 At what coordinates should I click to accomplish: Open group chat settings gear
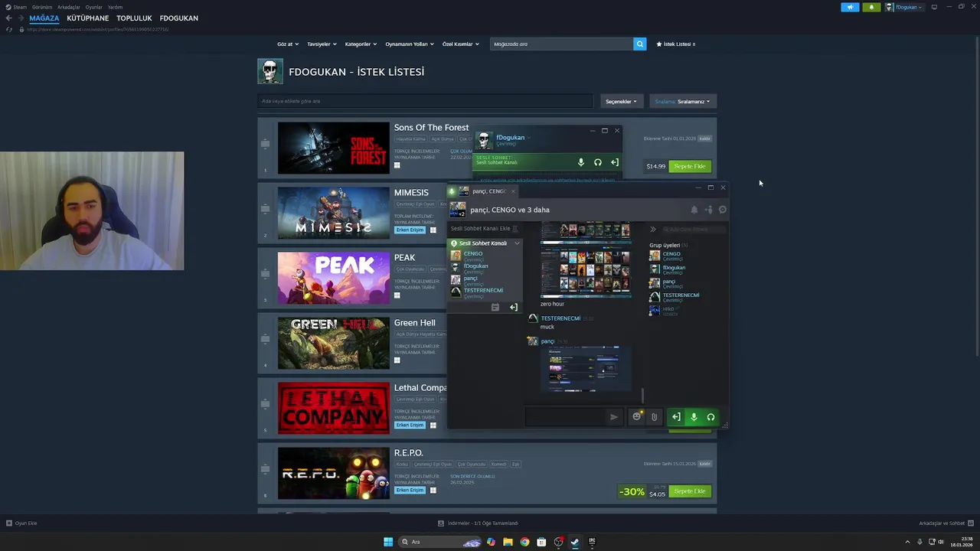(x=722, y=210)
